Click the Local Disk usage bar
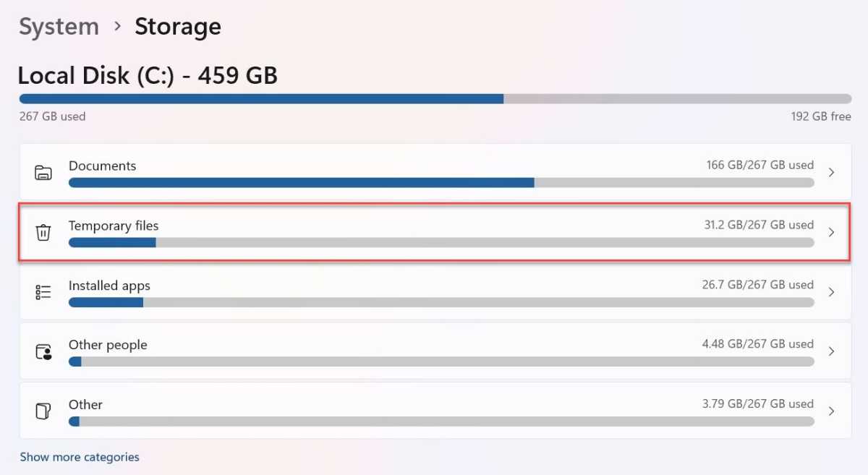This screenshot has width=868, height=475. [435, 99]
